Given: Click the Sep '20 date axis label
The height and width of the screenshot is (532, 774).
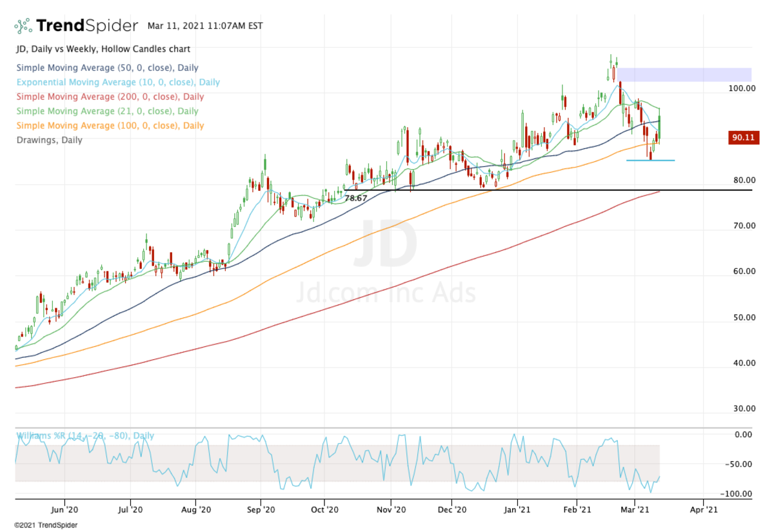Looking at the screenshot, I should 261,509.
